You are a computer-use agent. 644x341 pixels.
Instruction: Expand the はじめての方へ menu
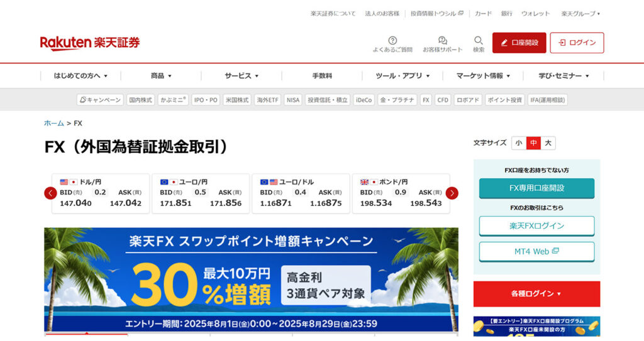pos(80,76)
